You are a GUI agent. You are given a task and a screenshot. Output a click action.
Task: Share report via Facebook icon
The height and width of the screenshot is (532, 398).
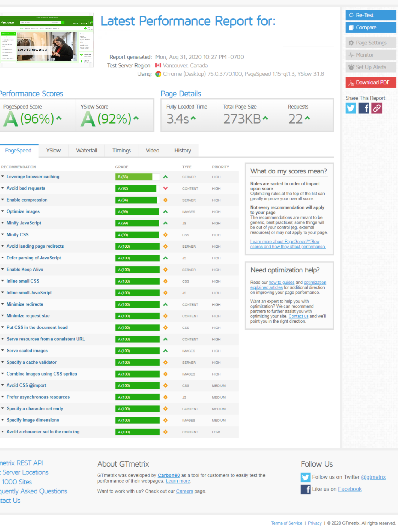click(364, 108)
